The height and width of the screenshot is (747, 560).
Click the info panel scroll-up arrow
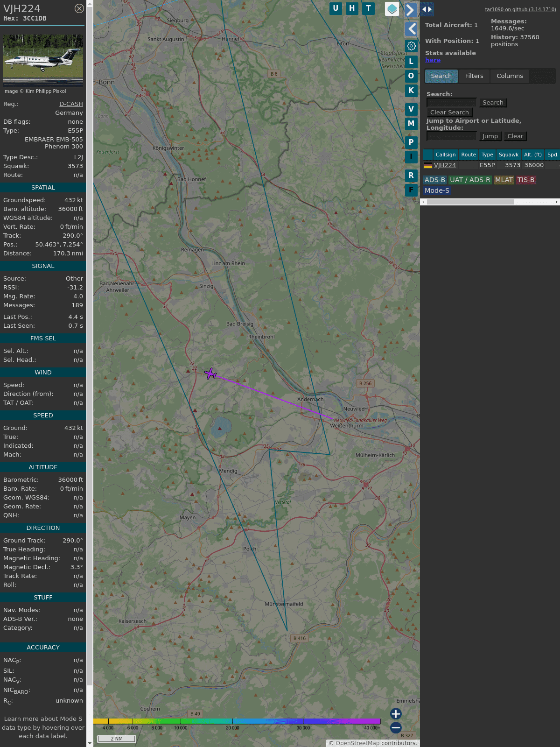coord(90,3)
